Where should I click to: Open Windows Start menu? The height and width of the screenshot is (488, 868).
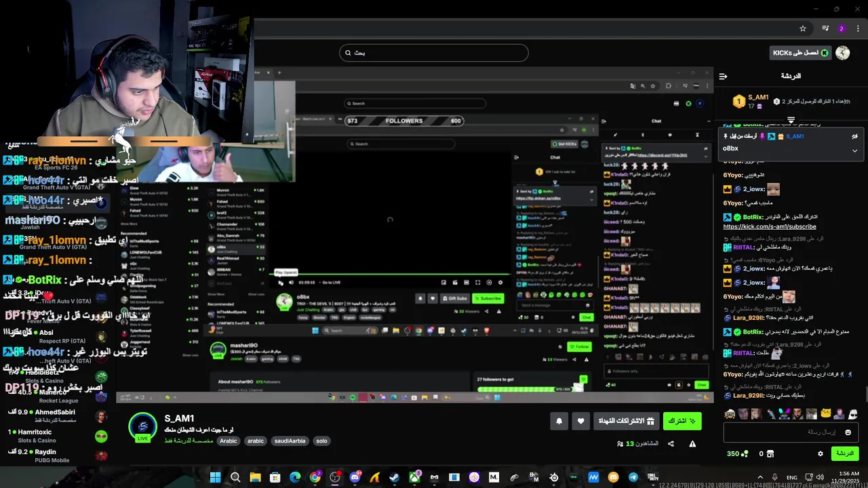click(x=215, y=477)
